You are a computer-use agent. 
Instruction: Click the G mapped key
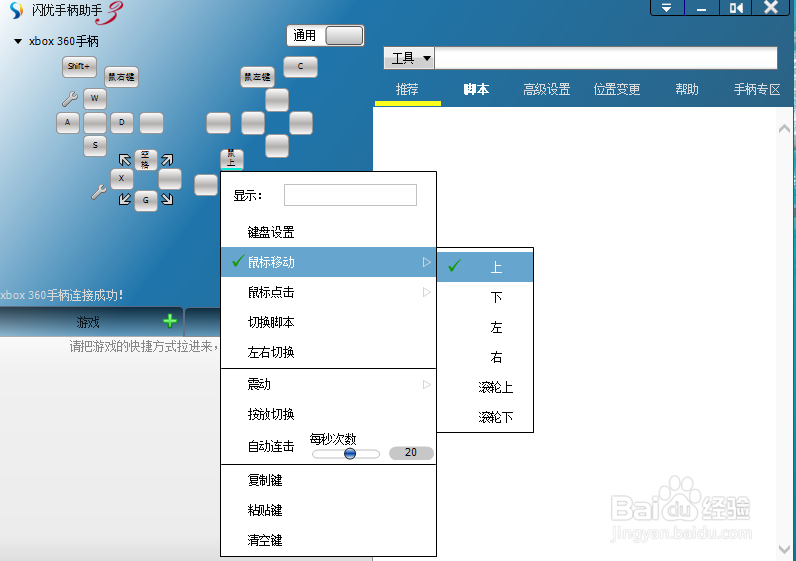coord(146,201)
